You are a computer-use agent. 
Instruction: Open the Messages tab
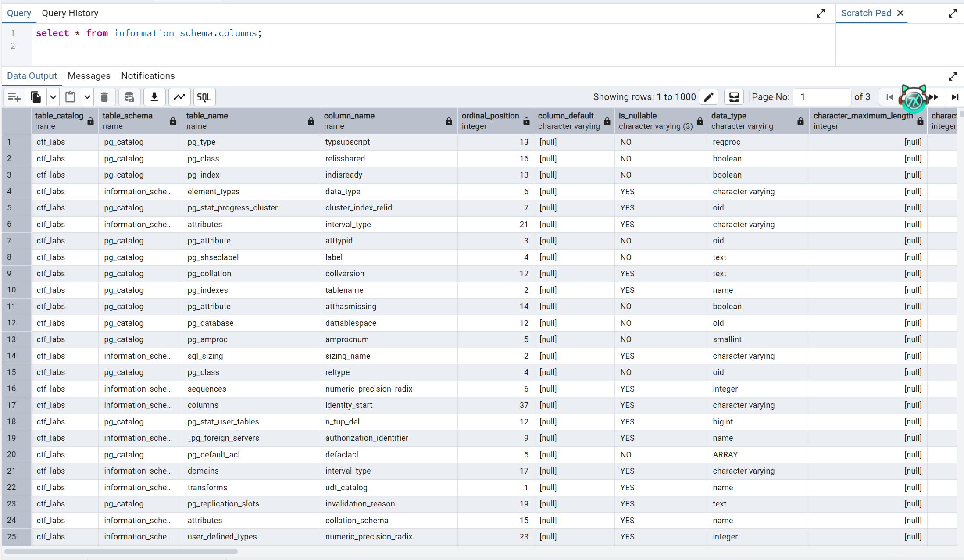(89, 76)
